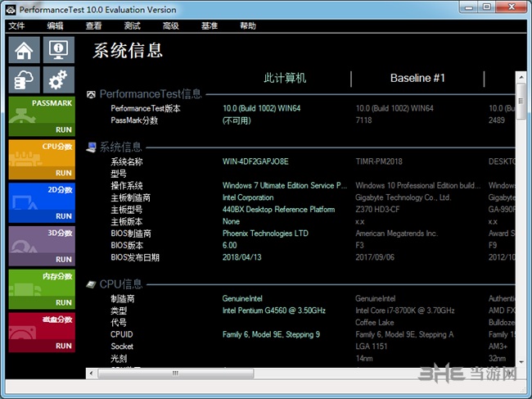This screenshot has width=532, height=399.
Task: Open the cloud baseline management icon
Action: tap(24, 79)
